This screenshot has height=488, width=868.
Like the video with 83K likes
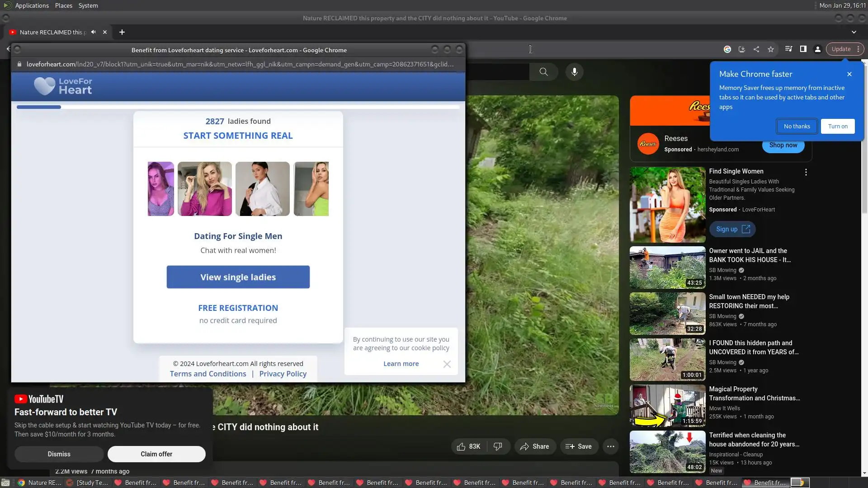(468, 446)
